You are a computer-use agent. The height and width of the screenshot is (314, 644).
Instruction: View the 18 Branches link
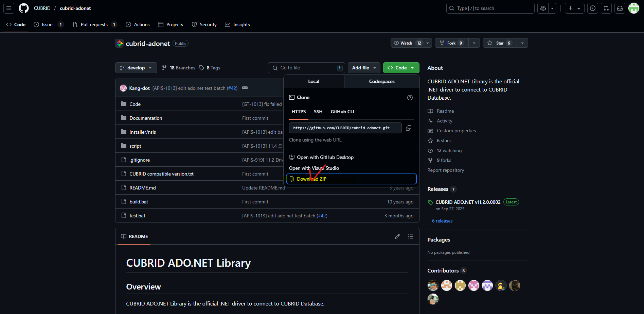[179, 68]
